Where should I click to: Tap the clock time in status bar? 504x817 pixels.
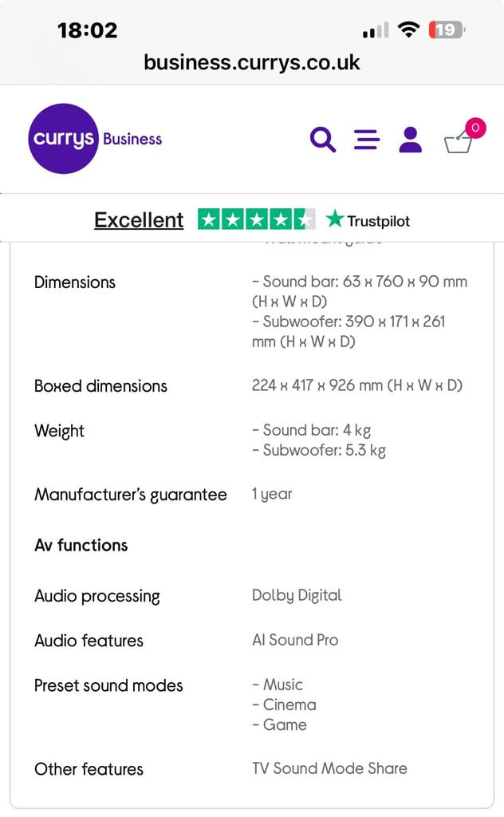[88, 30]
